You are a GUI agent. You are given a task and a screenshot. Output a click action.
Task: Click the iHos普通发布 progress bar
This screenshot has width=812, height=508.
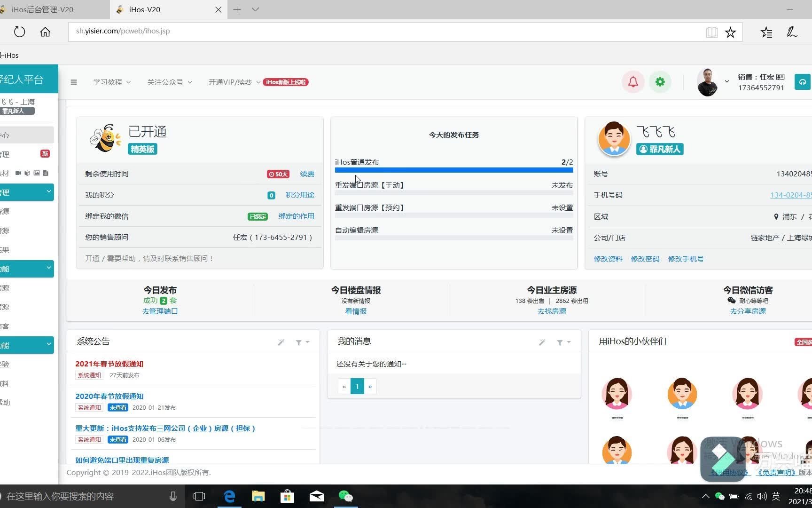pos(454,170)
